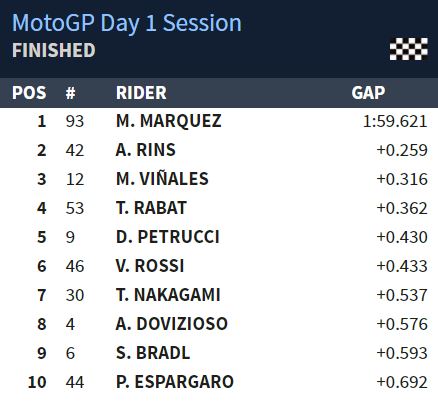
Task: Click rider number 93
Action: tap(75, 121)
